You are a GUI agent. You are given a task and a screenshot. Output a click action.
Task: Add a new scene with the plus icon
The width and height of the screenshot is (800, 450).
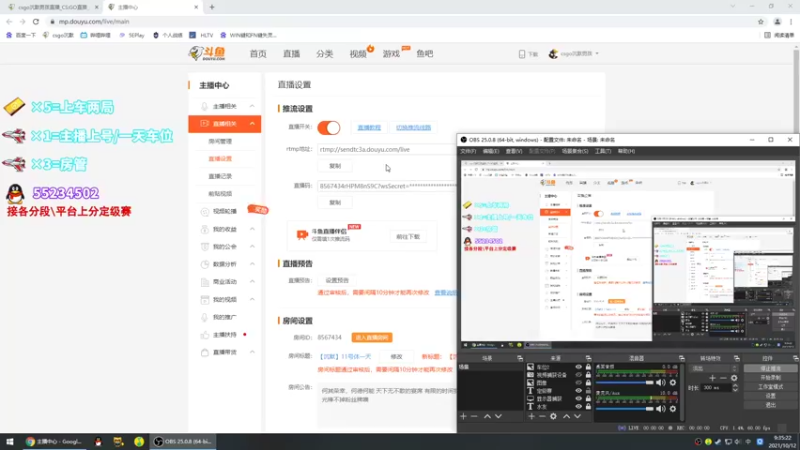click(x=463, y=416)
